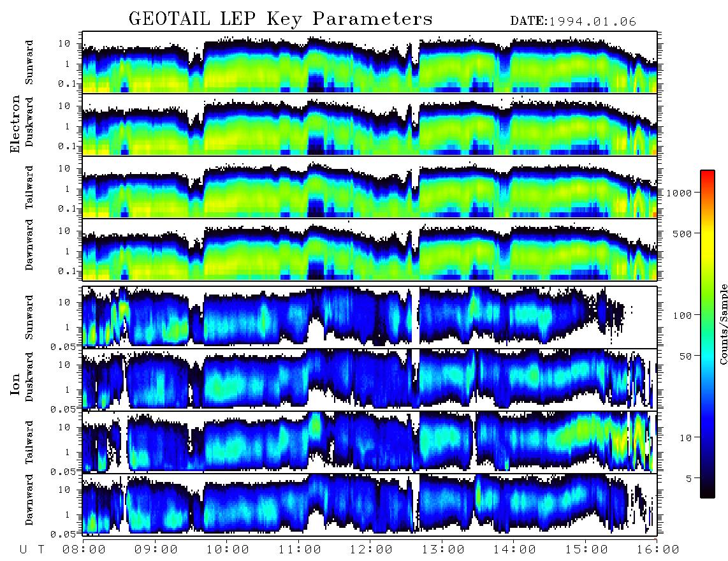The width and height of the screenshot is (728, 561).
Task: Click the "500" color bar tick label
Action: click(683, 233)
